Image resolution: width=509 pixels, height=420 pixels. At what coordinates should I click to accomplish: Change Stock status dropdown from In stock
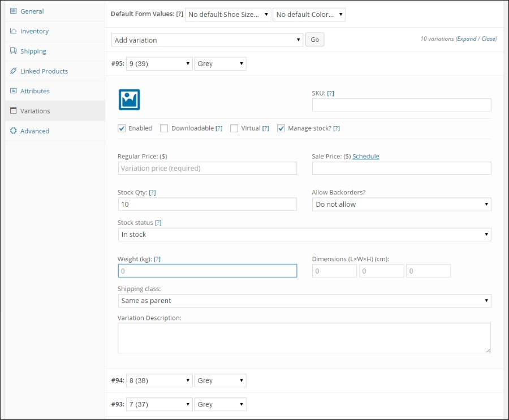pos(304,235)
